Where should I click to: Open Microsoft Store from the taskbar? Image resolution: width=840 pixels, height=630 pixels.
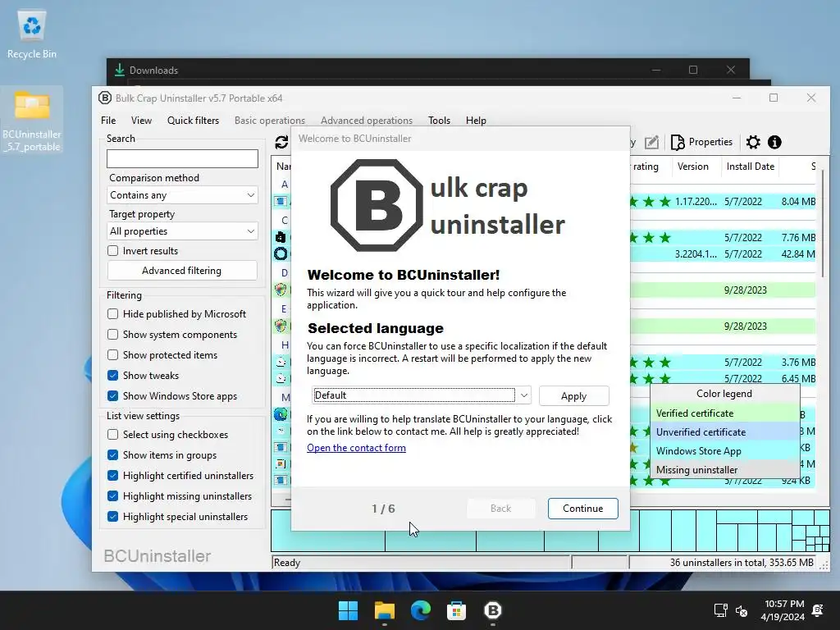pos(456,610)
